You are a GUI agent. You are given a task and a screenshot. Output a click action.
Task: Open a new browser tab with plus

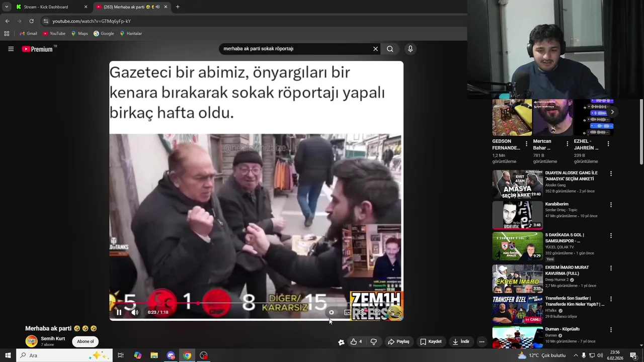[x=178, y=7]
